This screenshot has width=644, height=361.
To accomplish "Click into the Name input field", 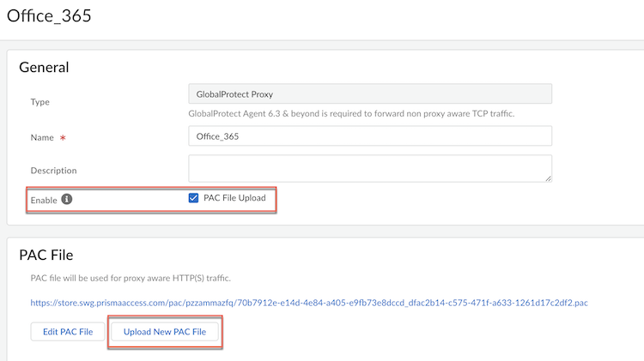I will [x=369, y=136].
